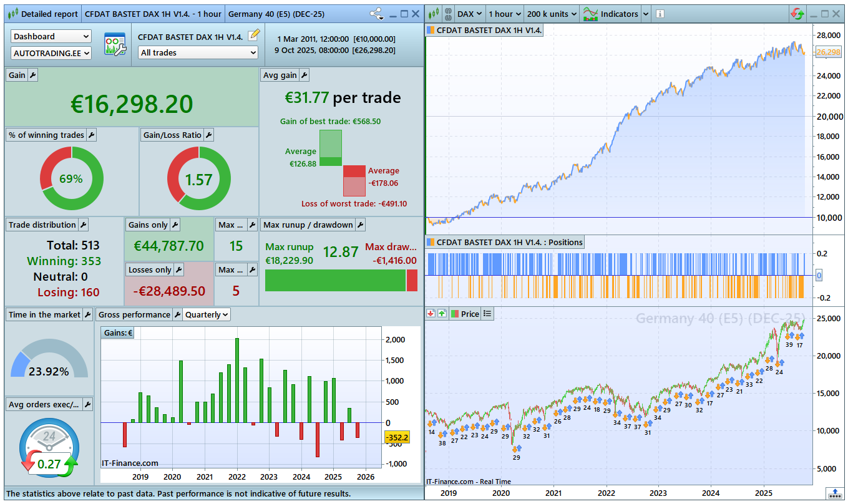Click the CFDAT BASTET Positions panel label

[x=509, y=242]
